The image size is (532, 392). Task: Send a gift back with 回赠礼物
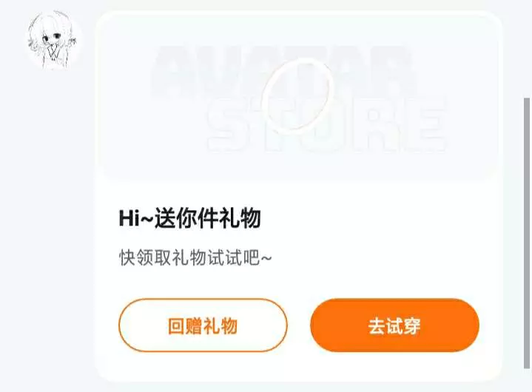(203, 325)
